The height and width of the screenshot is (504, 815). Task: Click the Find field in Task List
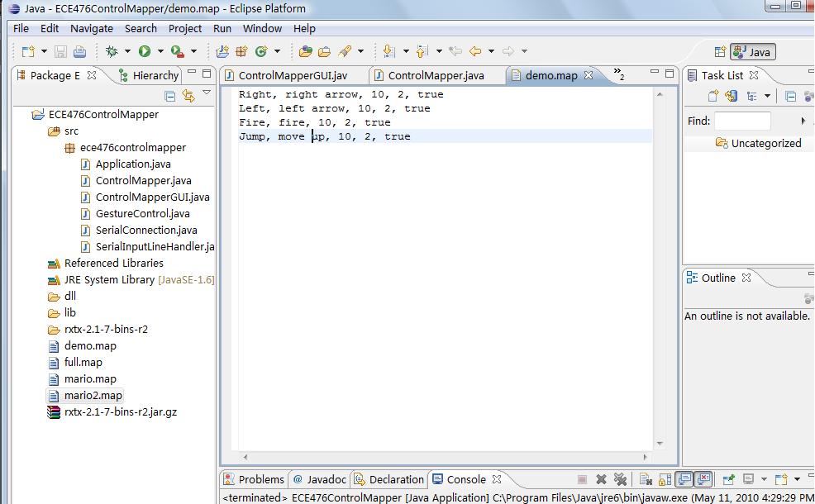coord(742,121)
